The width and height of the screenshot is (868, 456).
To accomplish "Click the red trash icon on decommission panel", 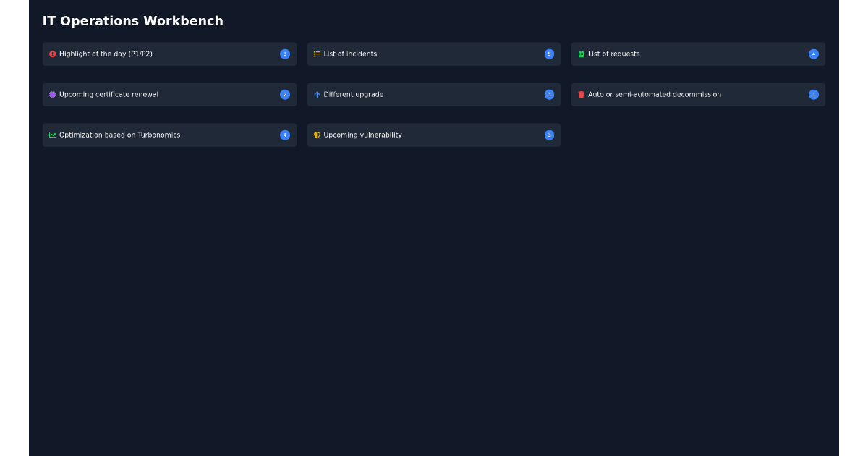I will (x=581, y=94).
